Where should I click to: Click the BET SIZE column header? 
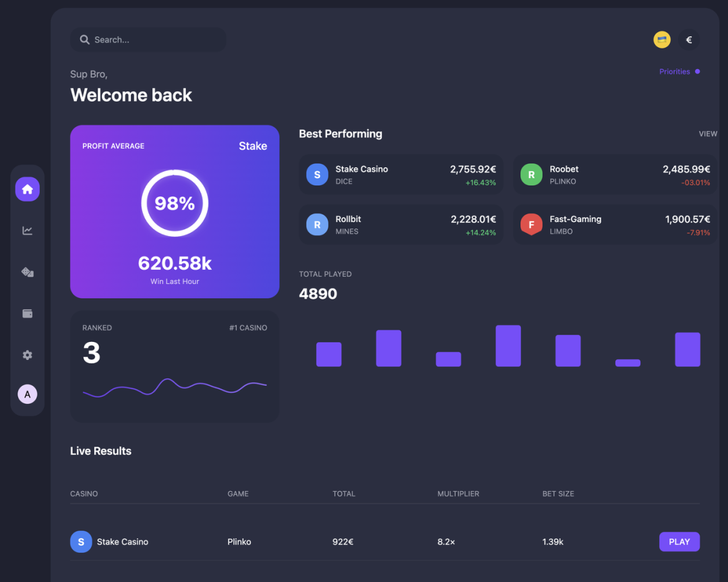click(558, 494)
